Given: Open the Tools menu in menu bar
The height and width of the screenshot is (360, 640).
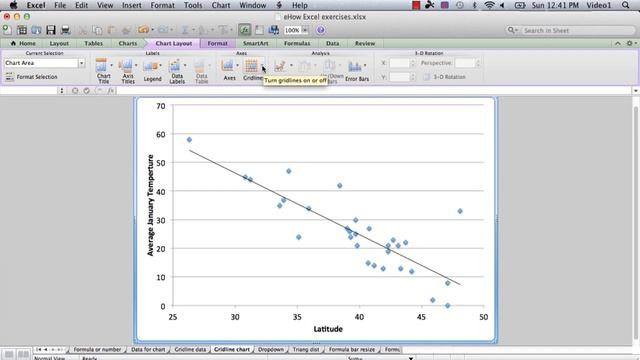Looking at the screenshot, I should (193, 5).
